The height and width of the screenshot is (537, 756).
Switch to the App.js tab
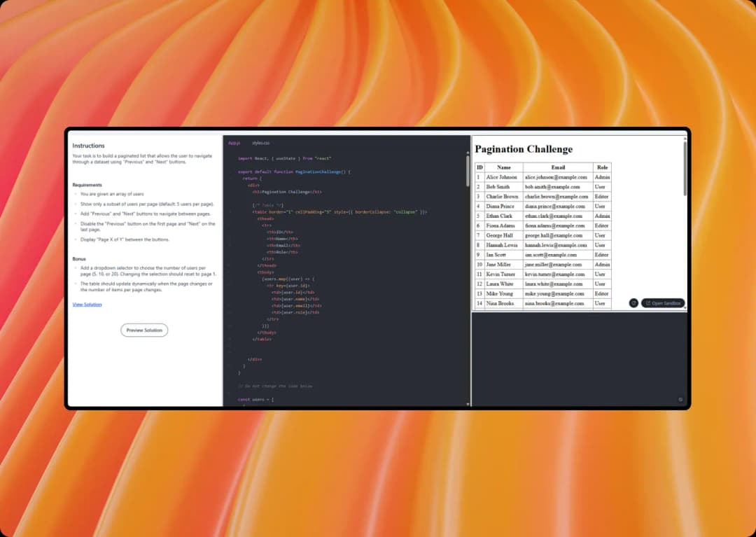click(x=234, y=143)
